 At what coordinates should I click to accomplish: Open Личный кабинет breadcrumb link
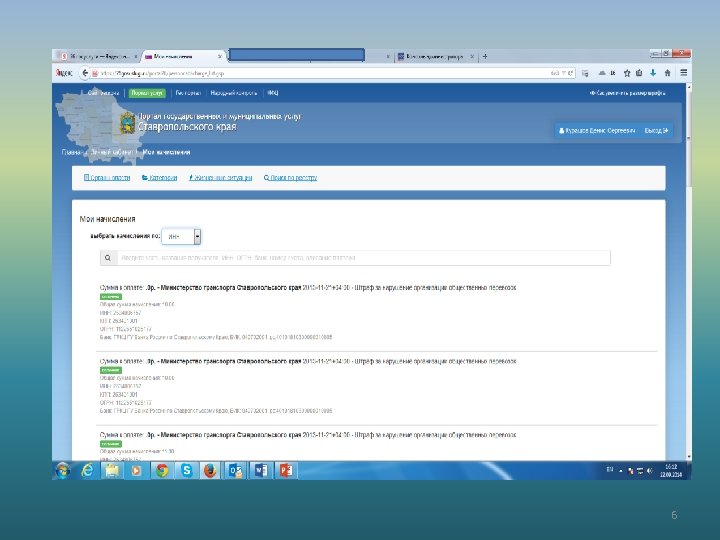(x=112, y=152)
